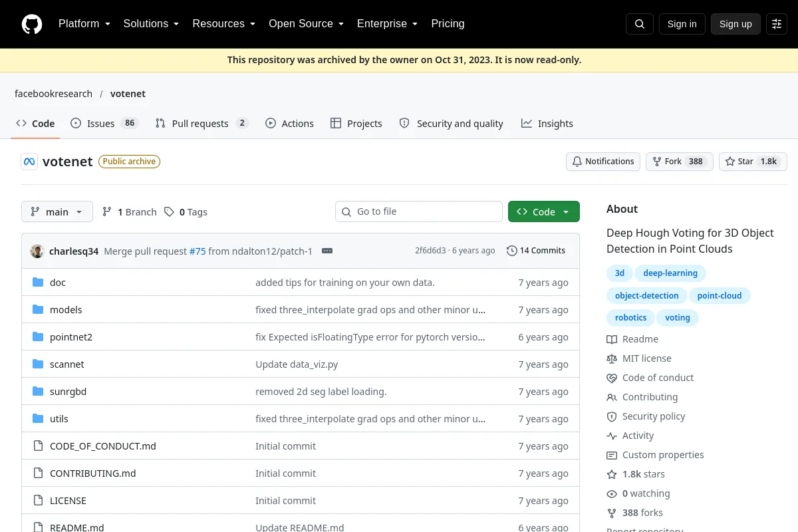
Task: Click the charlesq34 username link
Action: (74, 251)
